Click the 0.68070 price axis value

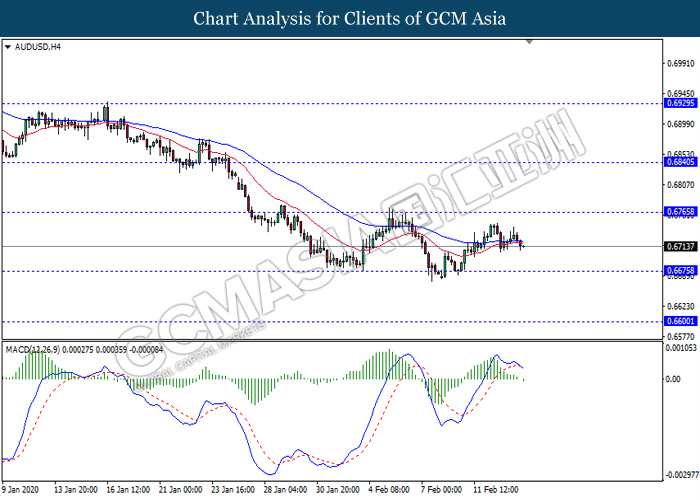pyautogui.click(x=681, y=185)
